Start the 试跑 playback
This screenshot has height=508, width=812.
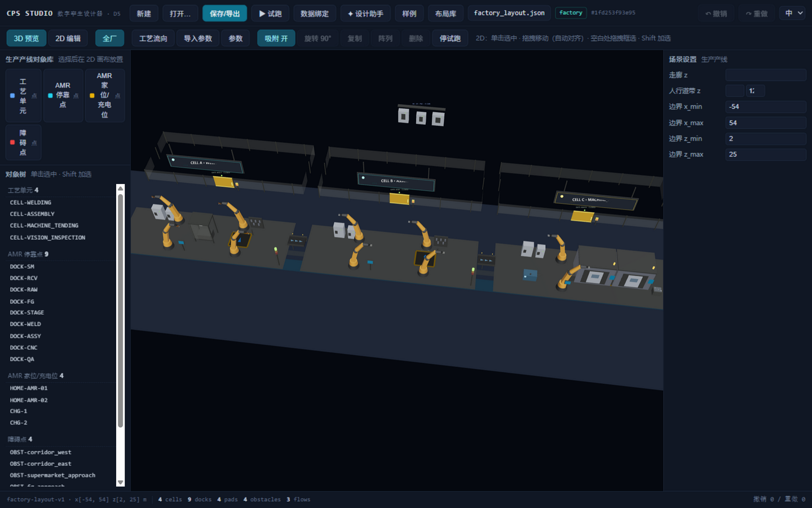click(x=270, y=14)
